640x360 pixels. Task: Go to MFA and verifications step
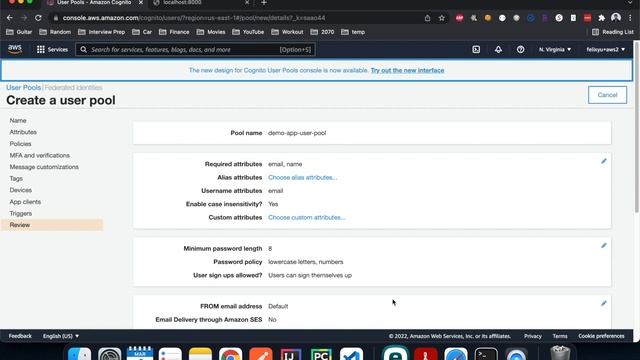click(40, 156)
